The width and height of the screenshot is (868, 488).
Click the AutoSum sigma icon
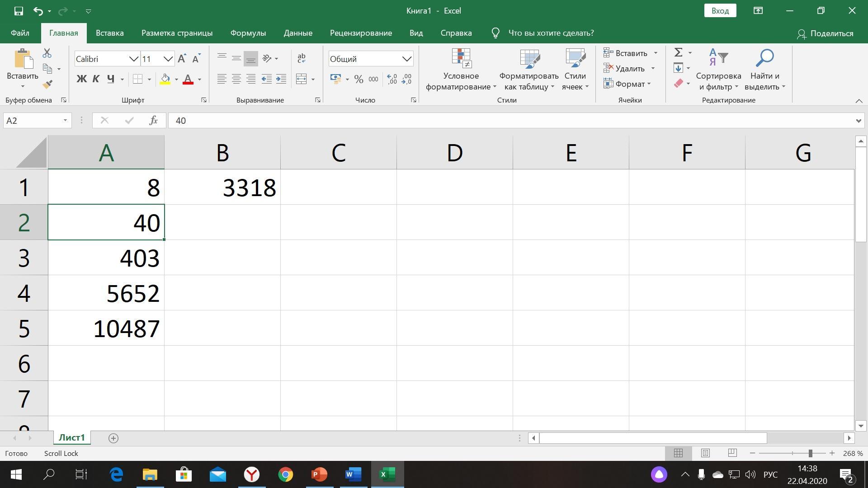click(678, 53)
